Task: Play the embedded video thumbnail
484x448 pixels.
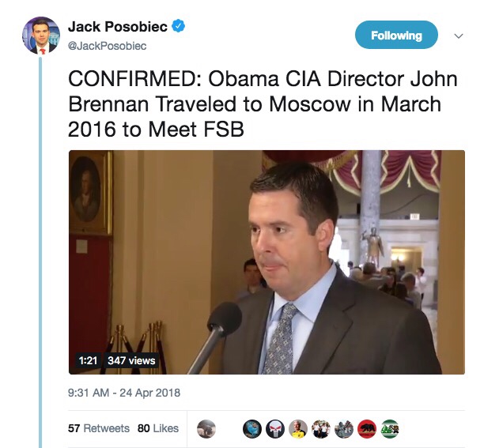Action: point(266,262)
